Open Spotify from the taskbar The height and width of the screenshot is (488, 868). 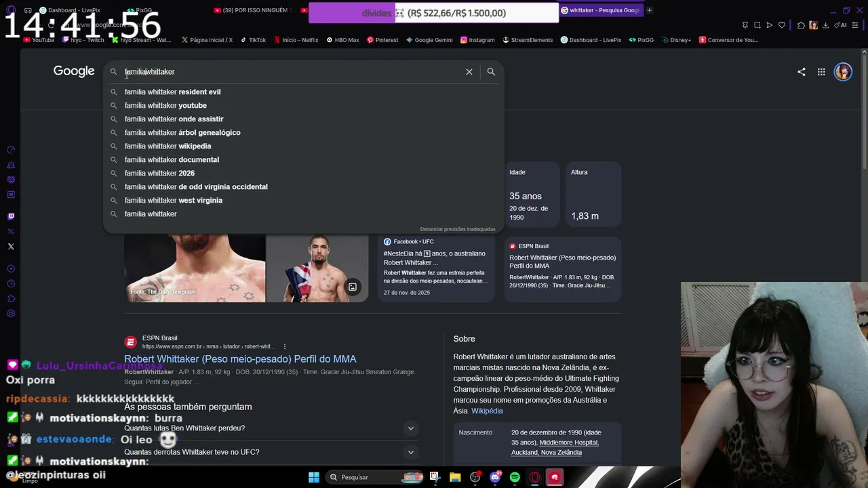(515, 477)
